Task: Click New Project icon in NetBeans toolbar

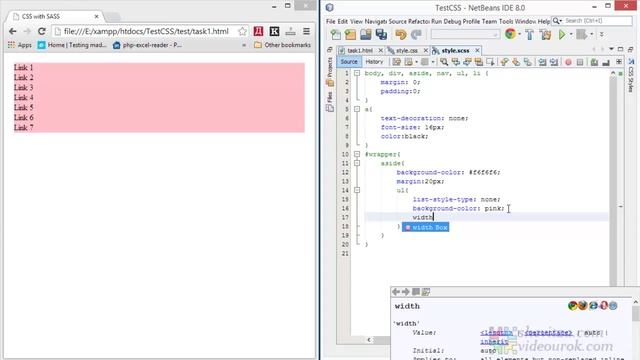Action: [x=350, y=35]
